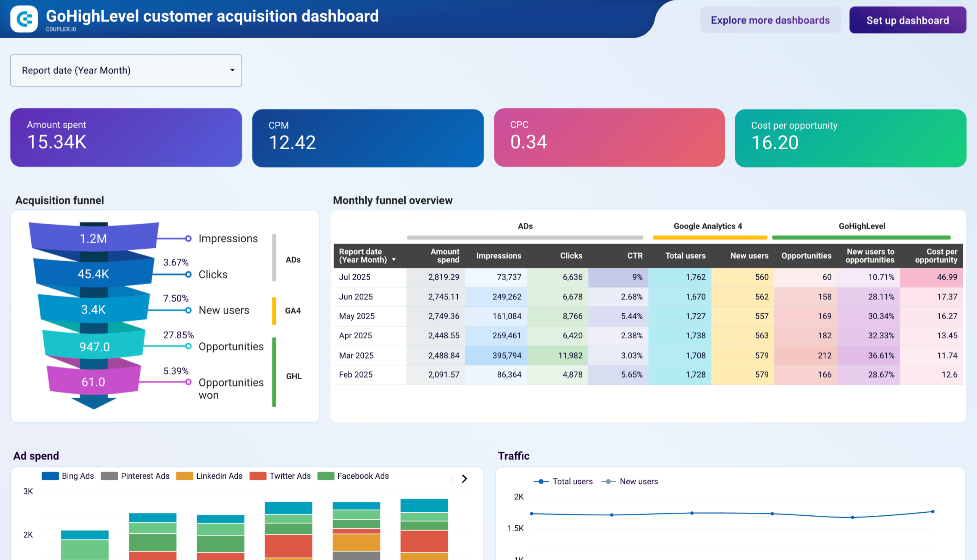Open the Report date (Year Month) filter

click(x=126, y=71)
